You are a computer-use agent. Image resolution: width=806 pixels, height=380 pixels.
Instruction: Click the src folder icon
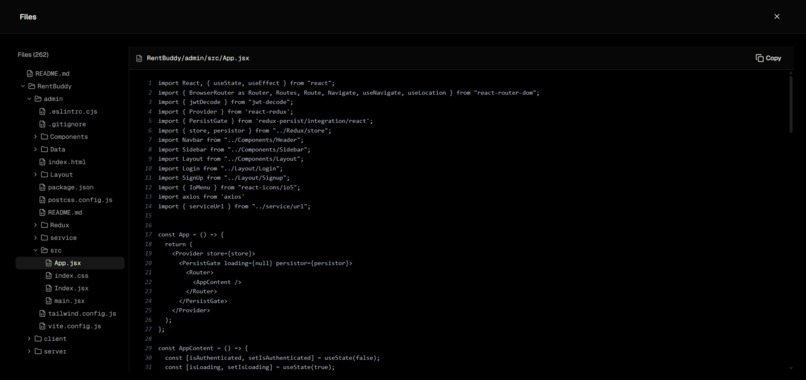click(44, 250)
